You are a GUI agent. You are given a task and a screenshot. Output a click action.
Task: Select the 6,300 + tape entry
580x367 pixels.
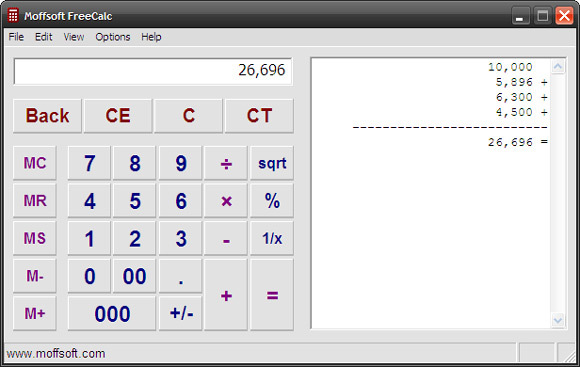[x=522, y=97]
